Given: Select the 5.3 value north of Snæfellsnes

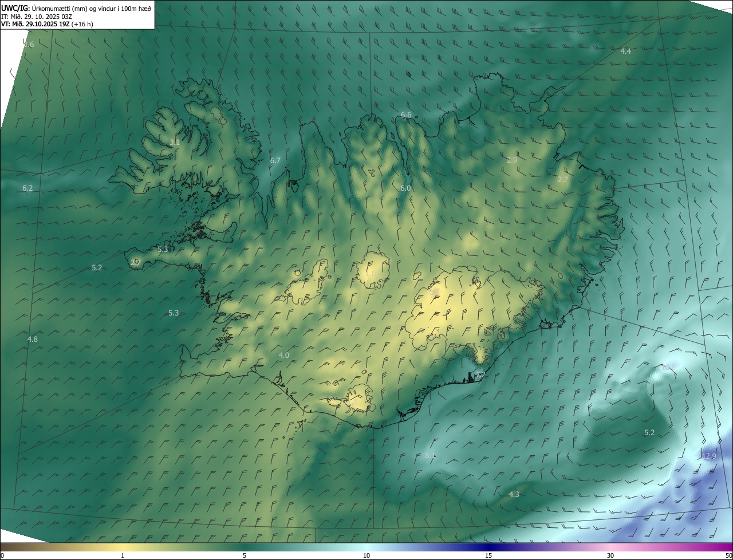Looking at the screenshot, I should tap(163, 250).
